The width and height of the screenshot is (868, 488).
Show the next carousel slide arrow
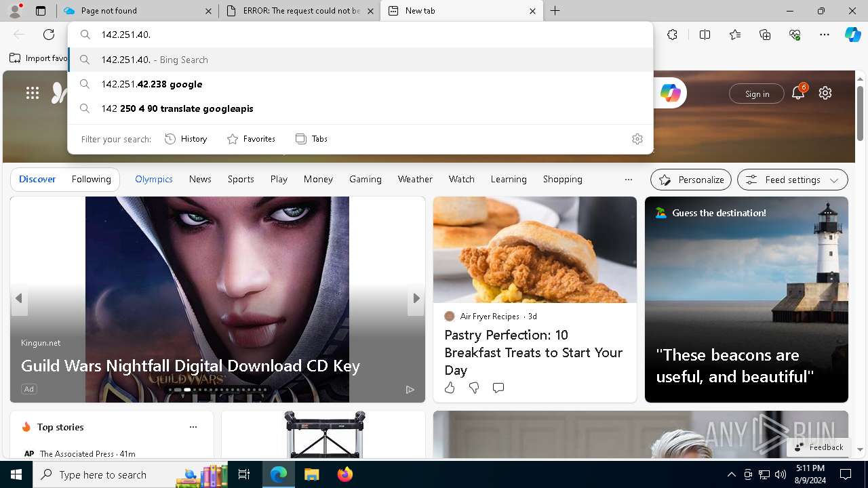click(416, 298)
